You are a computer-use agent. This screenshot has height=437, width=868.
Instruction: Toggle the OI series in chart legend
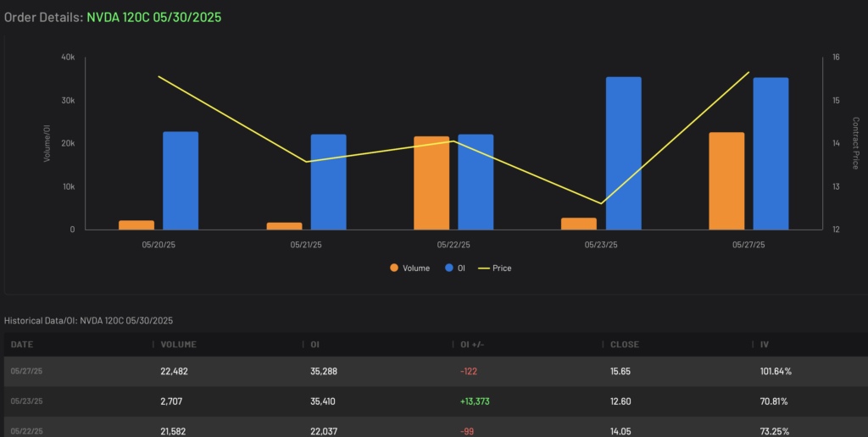tap(455, 268)
